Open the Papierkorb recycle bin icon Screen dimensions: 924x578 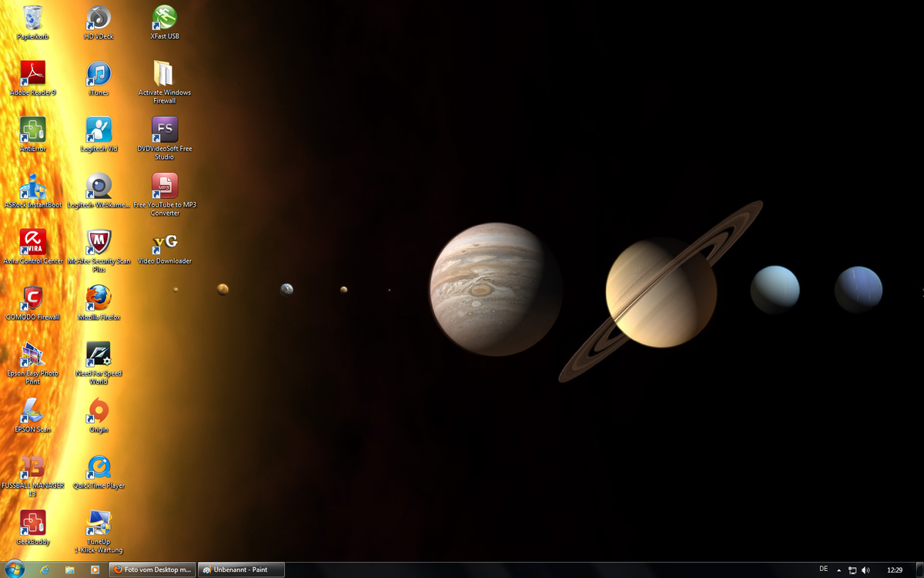coord(33,18)
